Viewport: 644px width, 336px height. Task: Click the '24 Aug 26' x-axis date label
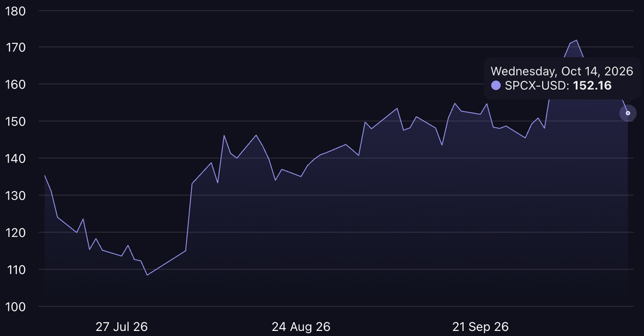click(x=301, y=327)
